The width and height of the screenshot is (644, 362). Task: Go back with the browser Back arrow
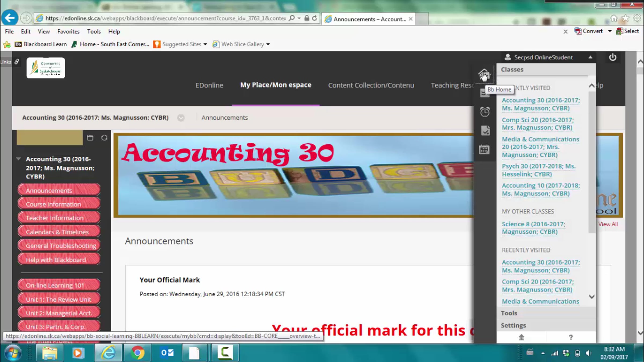pos(10,18)
